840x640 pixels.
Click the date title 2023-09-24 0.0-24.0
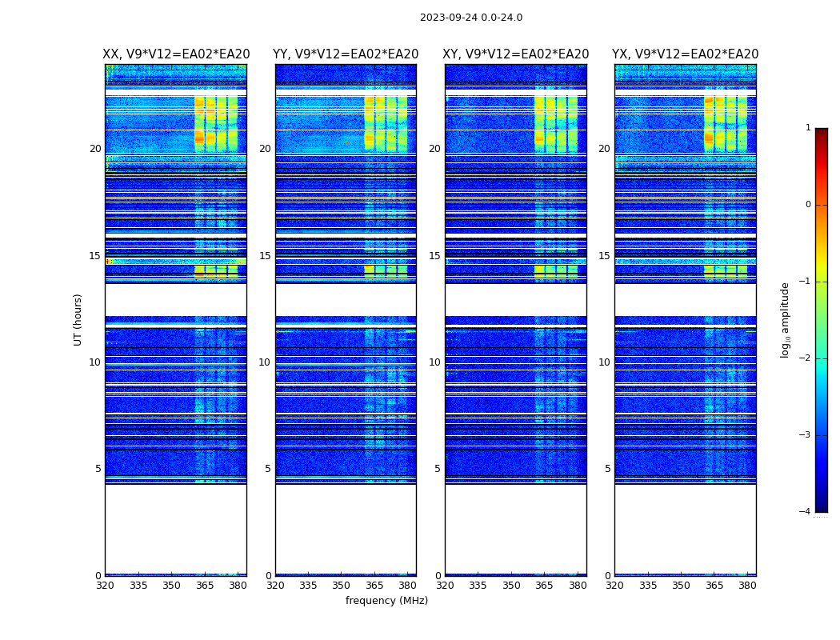coord(470,18)
